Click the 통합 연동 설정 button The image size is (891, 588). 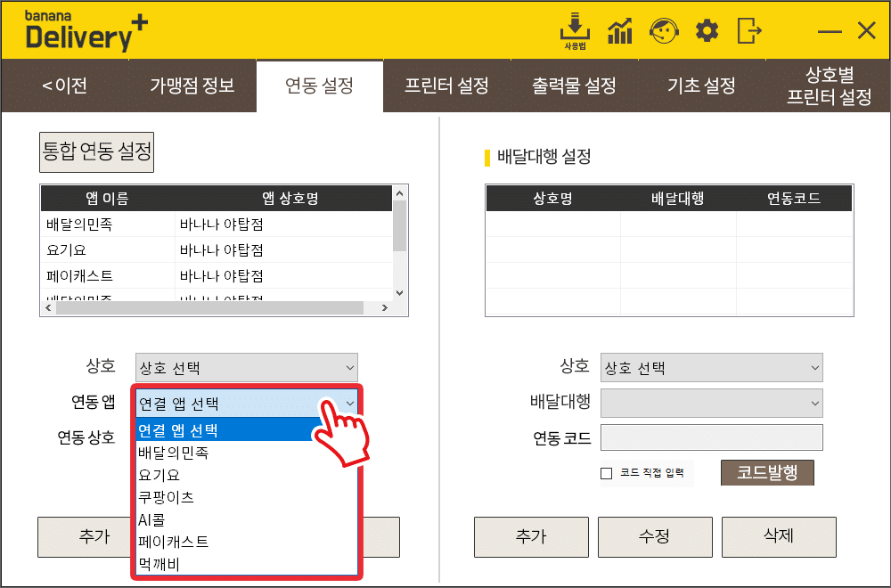tap(96, 151)
